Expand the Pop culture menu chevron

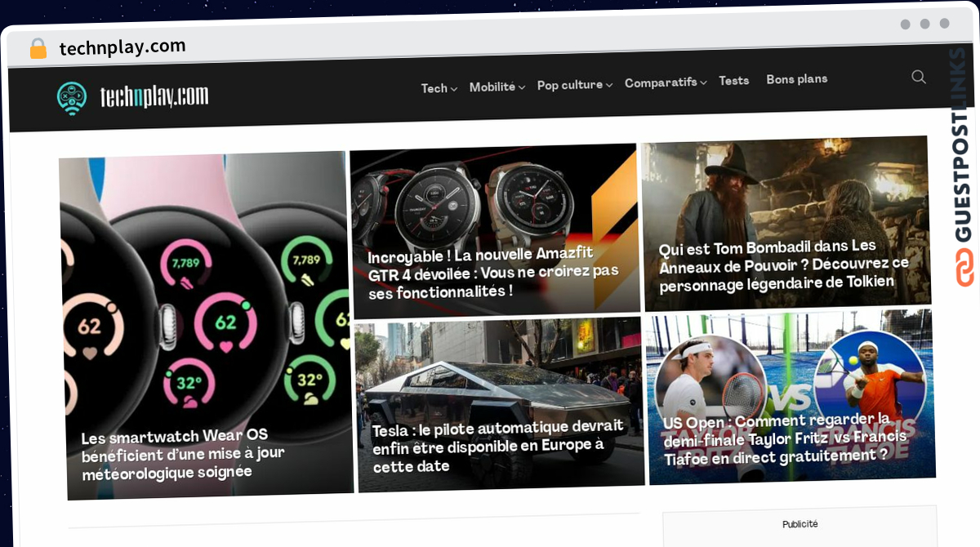[609, 85]
